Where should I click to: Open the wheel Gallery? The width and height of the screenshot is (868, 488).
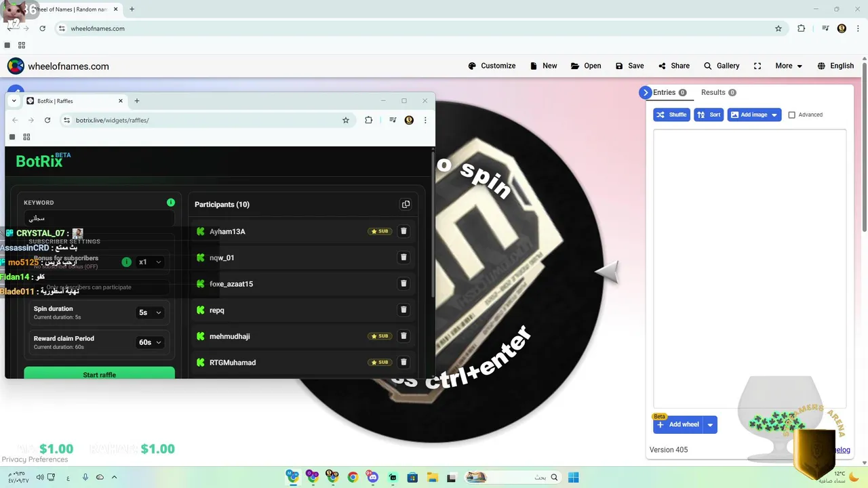tap(722, 66)
